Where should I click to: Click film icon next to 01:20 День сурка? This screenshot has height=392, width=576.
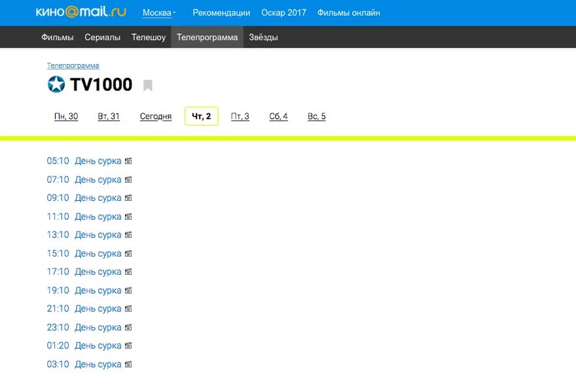[128, 346]
